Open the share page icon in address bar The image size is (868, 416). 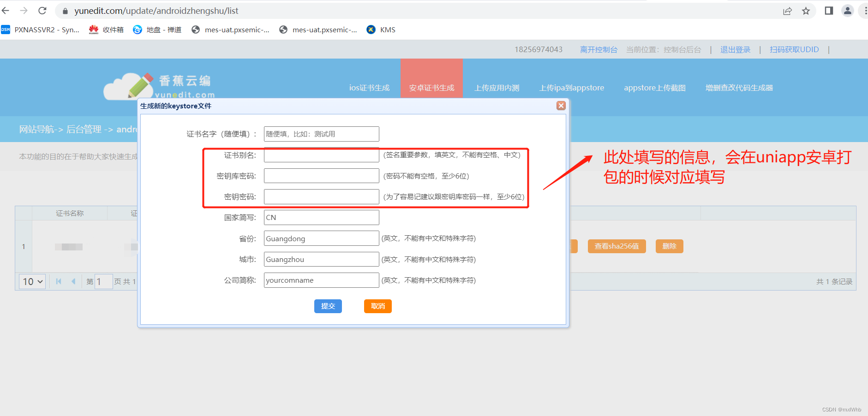787,11
